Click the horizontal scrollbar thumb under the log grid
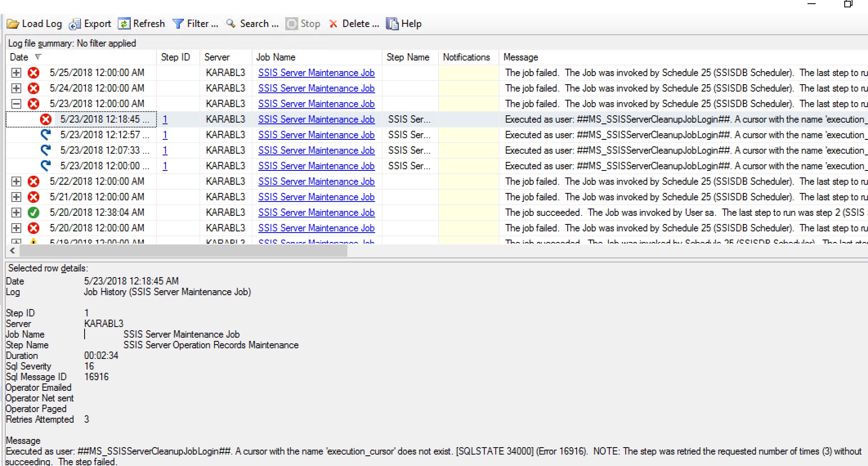 coord(183,251)
